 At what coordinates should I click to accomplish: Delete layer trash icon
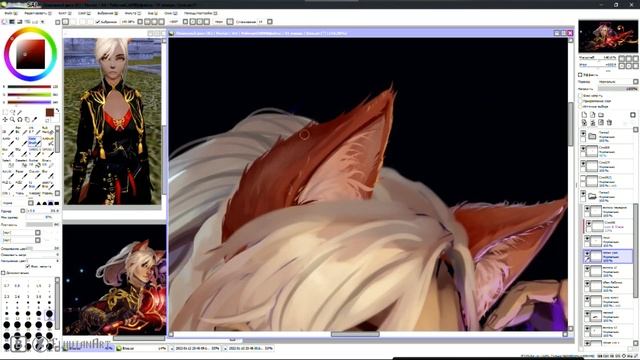(609, 122)
